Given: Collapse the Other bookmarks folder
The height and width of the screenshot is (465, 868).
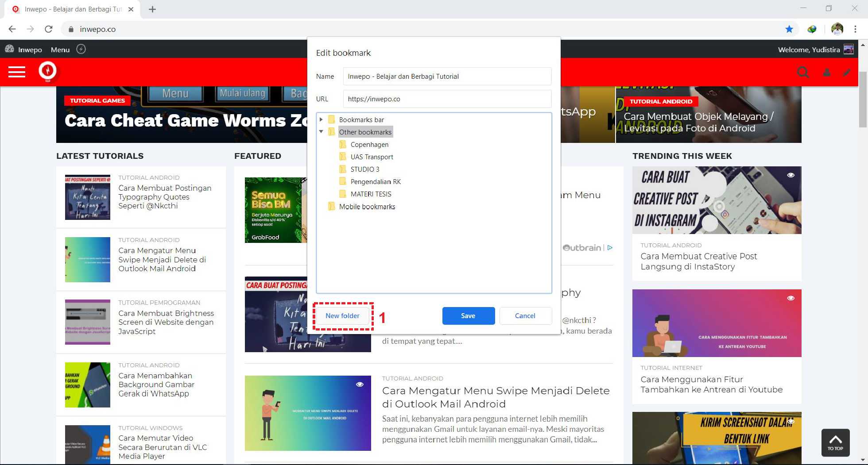Looking at the screenshot, I should tap(321, 132).
